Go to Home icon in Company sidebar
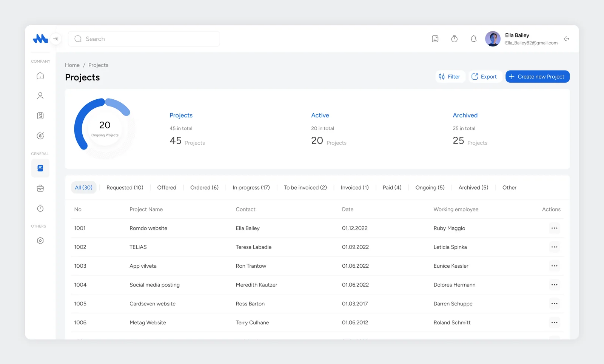604x364 pixels. [40, 76]
